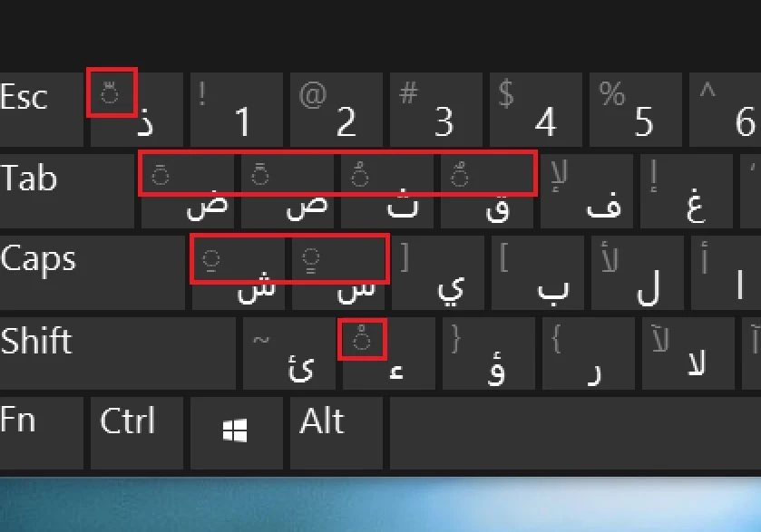Select the Arabic letter ق key

(485, 190)
